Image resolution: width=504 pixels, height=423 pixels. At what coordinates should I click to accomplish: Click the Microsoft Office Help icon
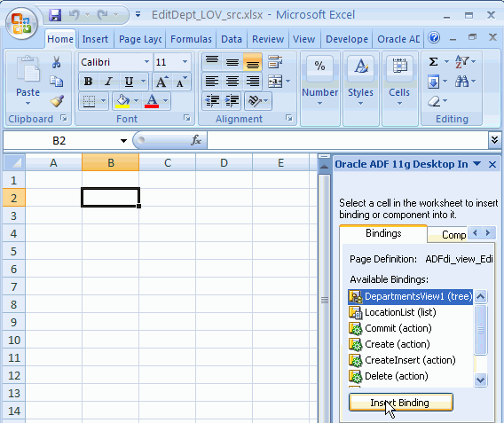pyautogui.click(x=434, y=38)
